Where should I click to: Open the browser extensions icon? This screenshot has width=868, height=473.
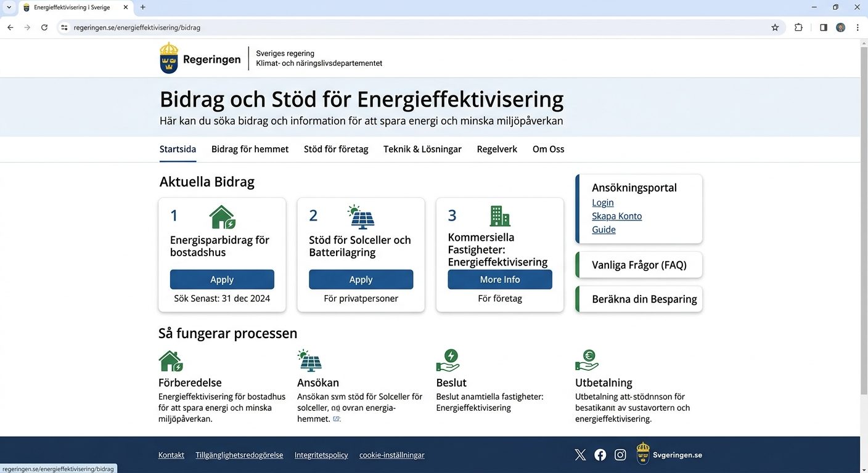click(x=798, y=28)
